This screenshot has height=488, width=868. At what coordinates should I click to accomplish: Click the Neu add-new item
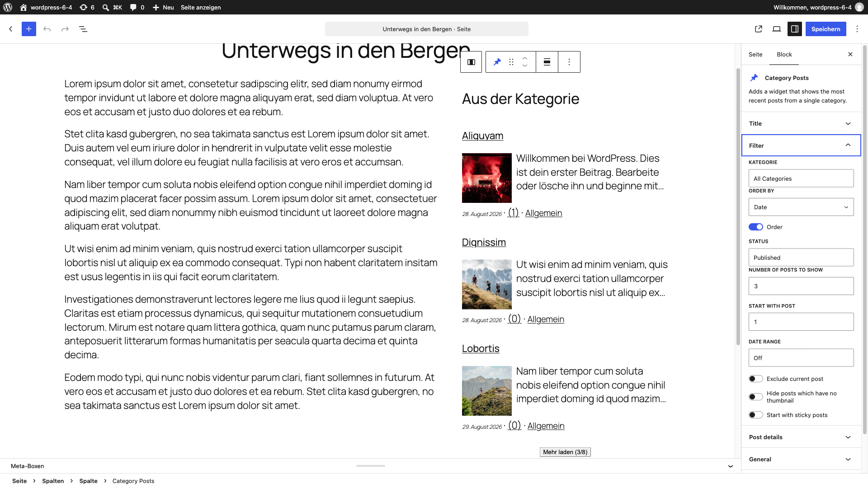(163, 7)
